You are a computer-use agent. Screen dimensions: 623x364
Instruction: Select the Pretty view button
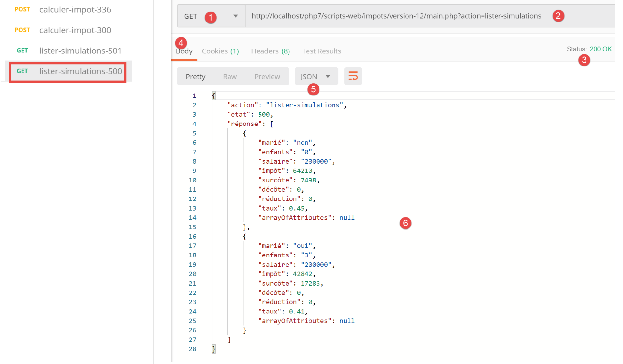196,77
